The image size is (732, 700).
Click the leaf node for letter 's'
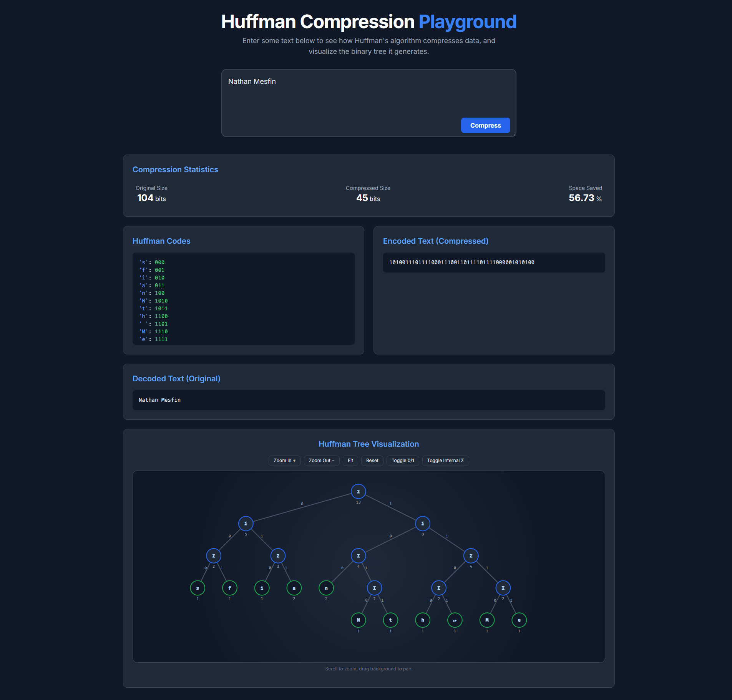click(x=198, y=588)
